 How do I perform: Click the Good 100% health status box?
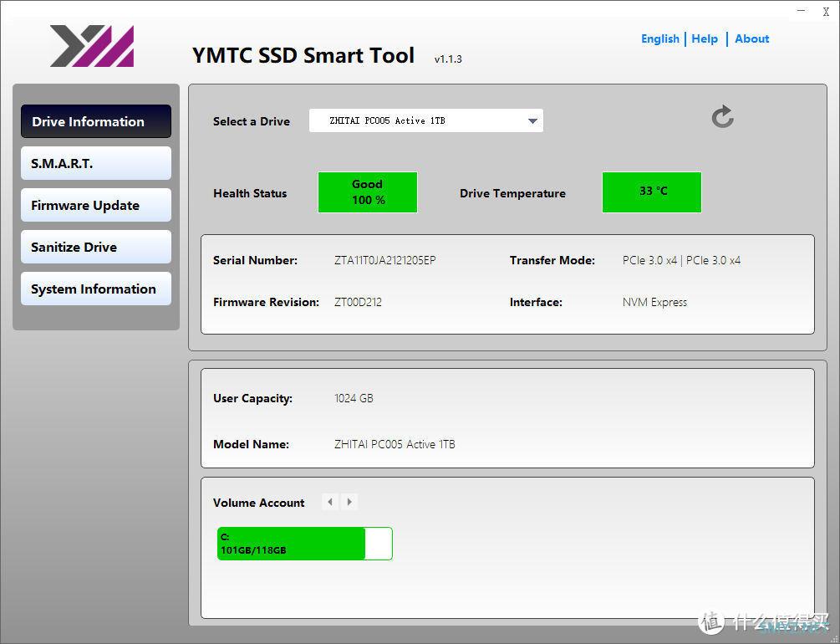(367, 192)
